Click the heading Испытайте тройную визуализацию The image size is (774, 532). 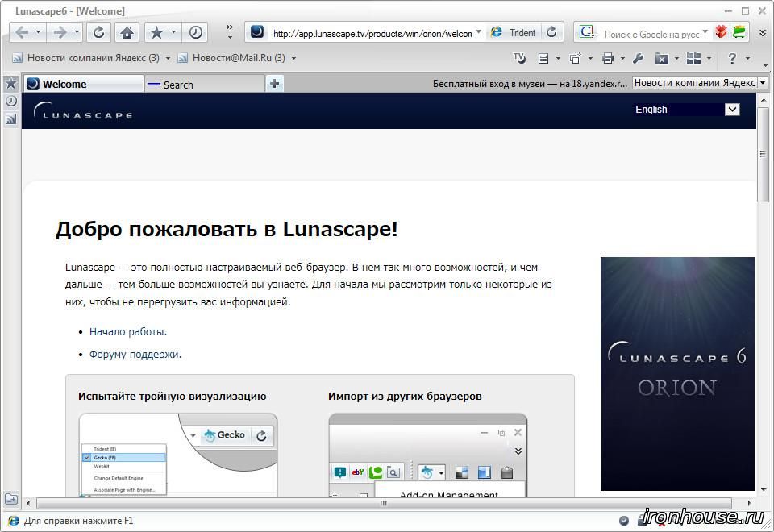pyautogui.click(x=173, y=396)
